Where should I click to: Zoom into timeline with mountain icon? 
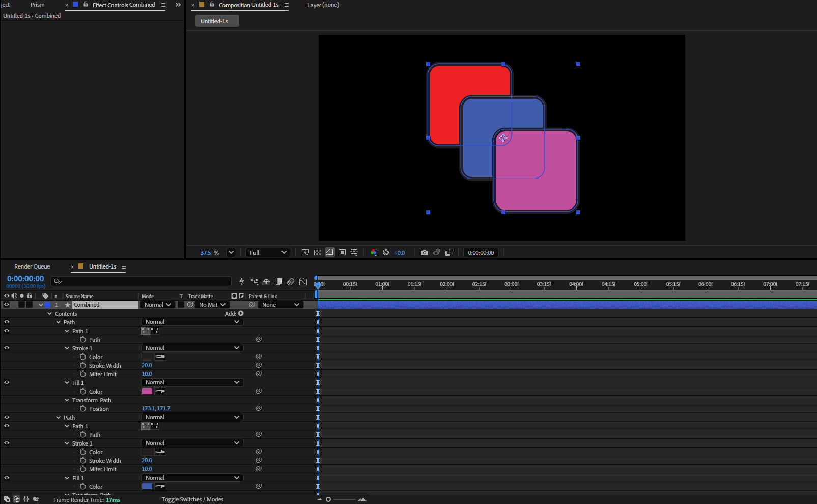tap(362, 499)
